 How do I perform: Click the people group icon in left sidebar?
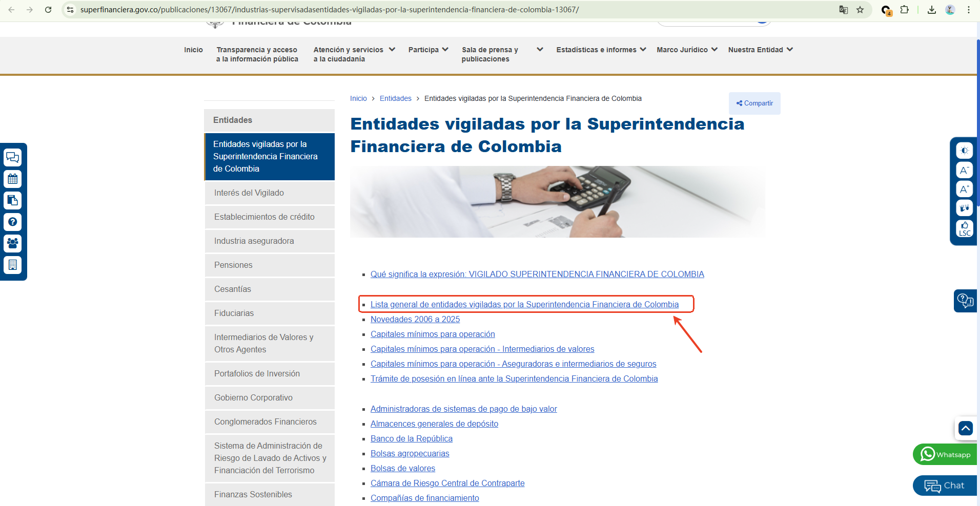pyautogui.click(x=13, y=243)
